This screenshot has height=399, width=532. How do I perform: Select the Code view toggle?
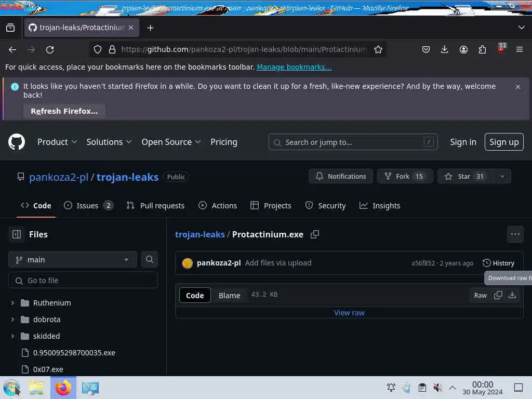pyautogui.click(x=195, y=296)
